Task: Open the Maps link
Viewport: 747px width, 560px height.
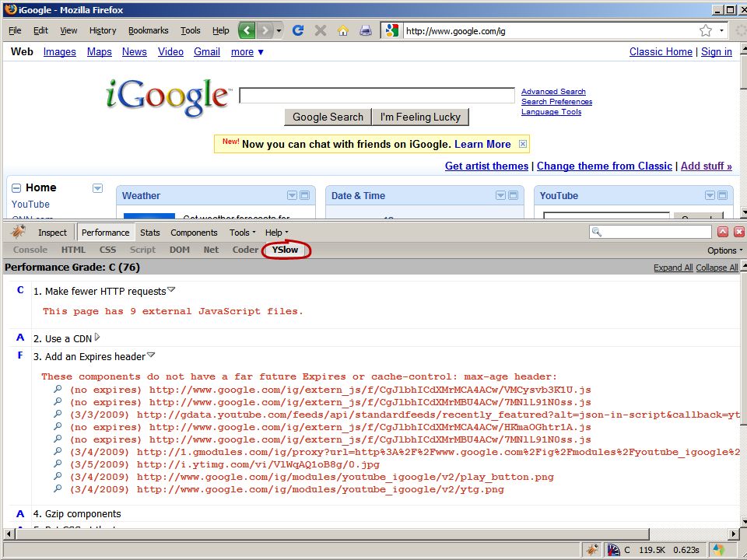Action: (99, 52)
